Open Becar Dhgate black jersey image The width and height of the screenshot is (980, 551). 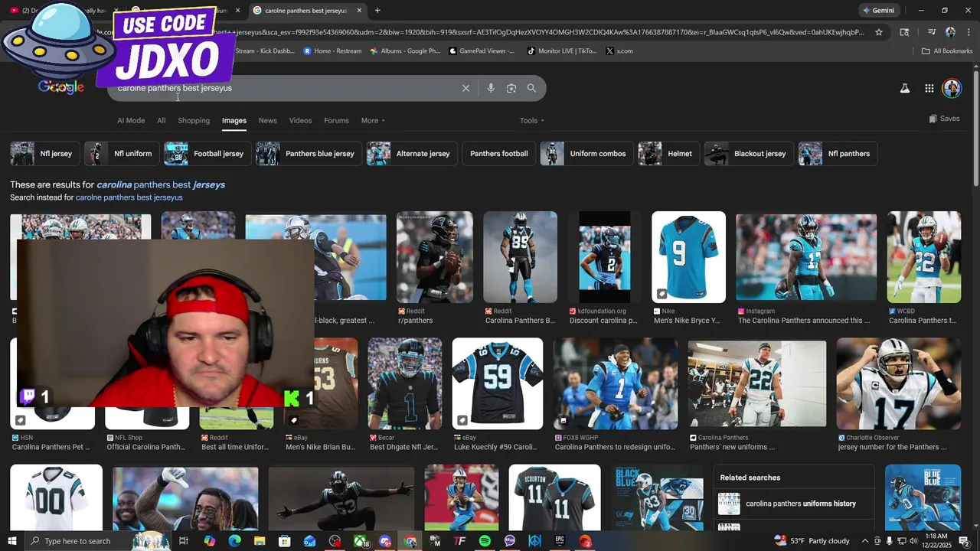405,384
